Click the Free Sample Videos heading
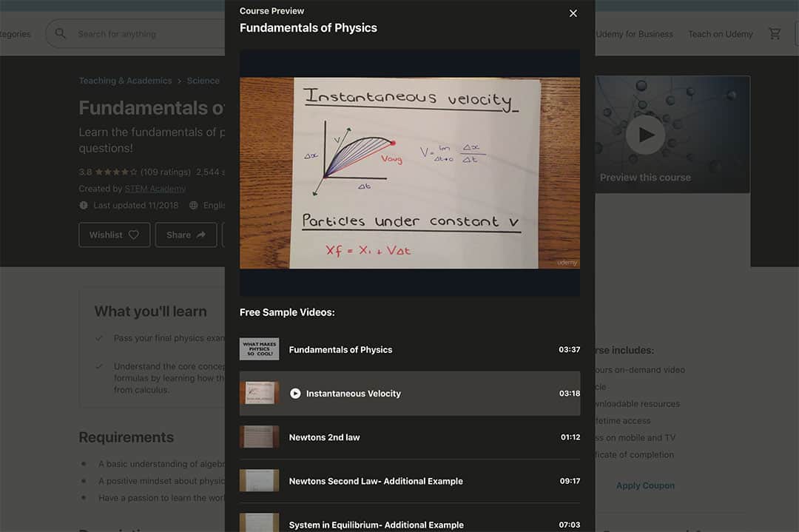 coord(287,312)
